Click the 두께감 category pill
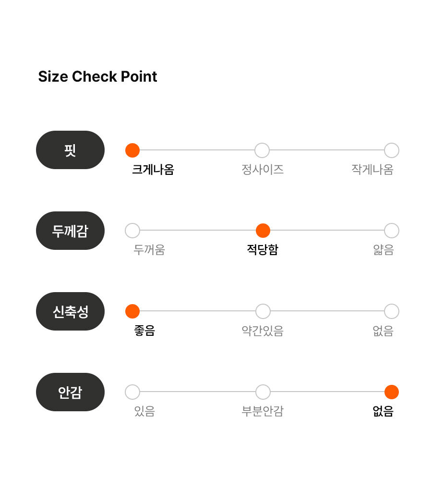Image resolution: width=432 pixels, height=504 pixels. coord(71,231)
